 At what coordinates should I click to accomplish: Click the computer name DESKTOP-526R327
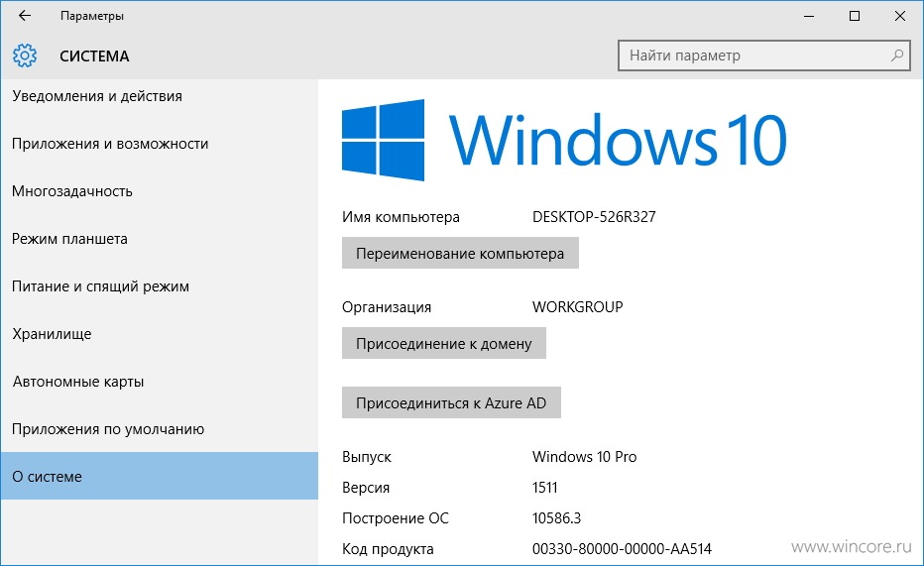pyautogui.click(x=594, y=217)
